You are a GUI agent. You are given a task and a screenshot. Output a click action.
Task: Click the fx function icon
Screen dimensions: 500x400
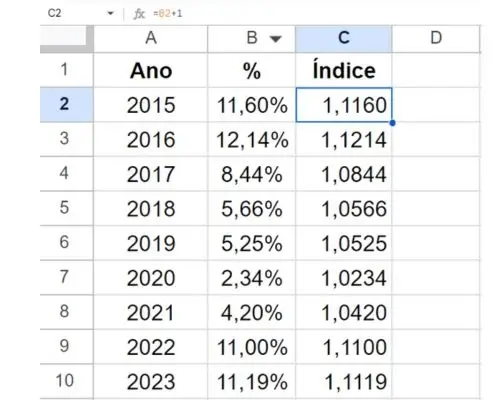pyautogui.click(x=139, y=14)
